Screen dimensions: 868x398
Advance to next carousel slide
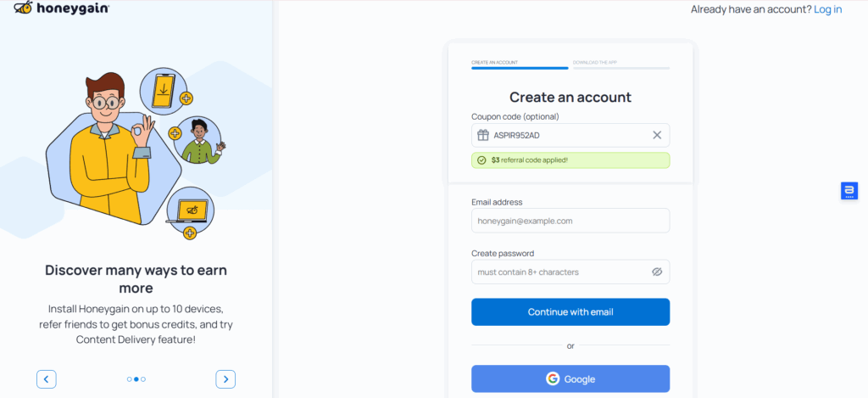coord(225,379)
